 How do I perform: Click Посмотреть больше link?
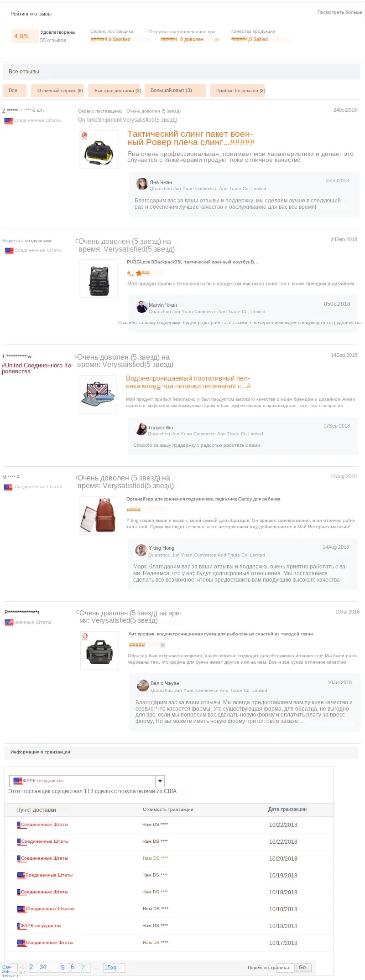[339, 12]
